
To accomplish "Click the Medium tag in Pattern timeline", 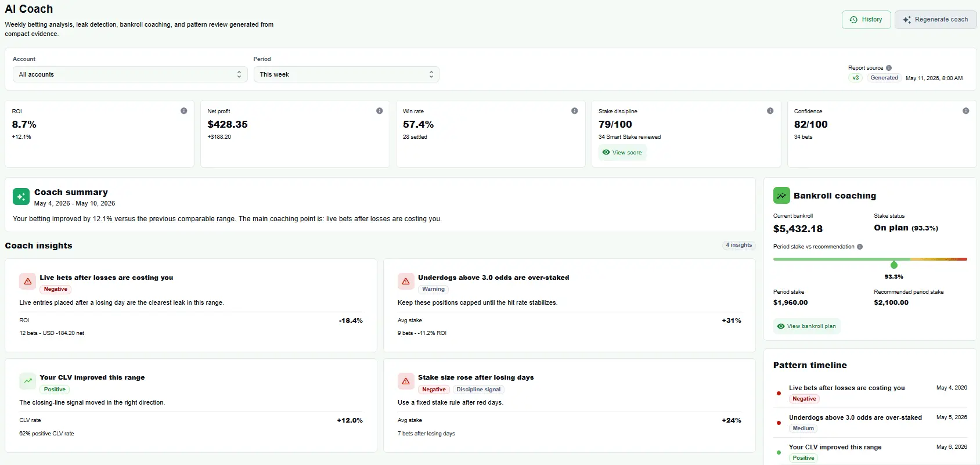I will (804, 428).
